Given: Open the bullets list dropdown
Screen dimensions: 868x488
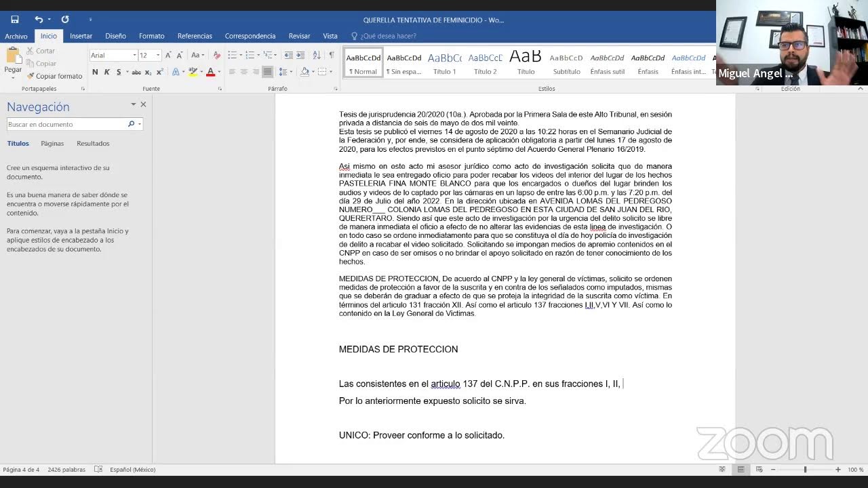Looking at the screenshot, I should (x=241, y=55).
